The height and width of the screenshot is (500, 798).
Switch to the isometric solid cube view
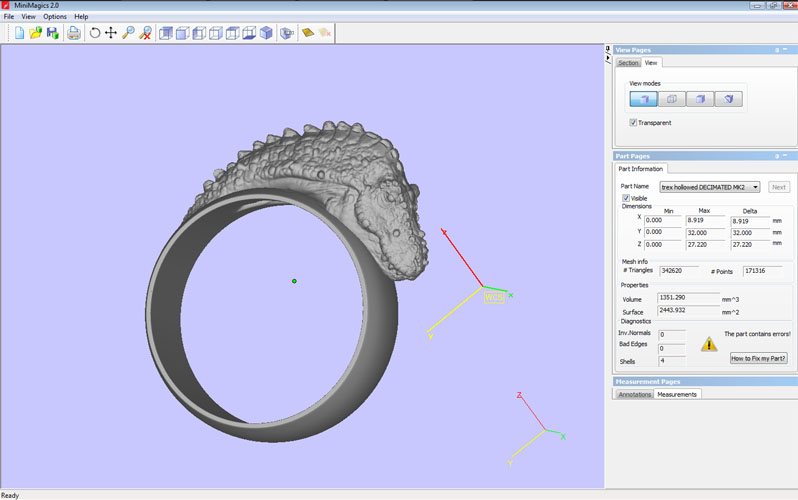(266, 33)
